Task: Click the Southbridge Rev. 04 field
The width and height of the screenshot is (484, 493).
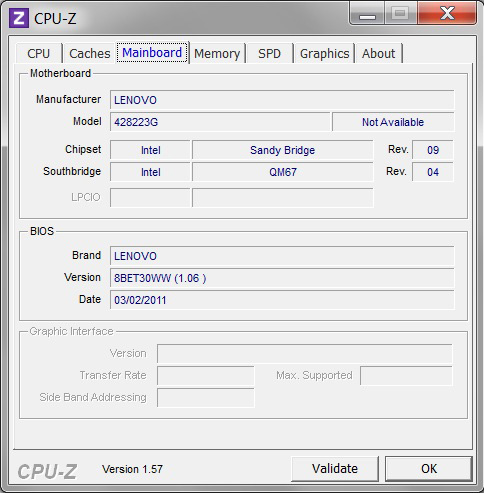Action: (433, 172)
